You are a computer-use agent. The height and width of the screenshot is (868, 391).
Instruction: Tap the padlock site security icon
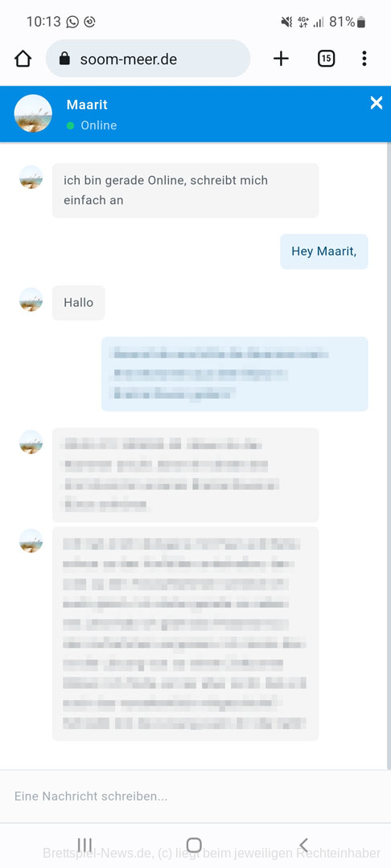pos(65,59)
